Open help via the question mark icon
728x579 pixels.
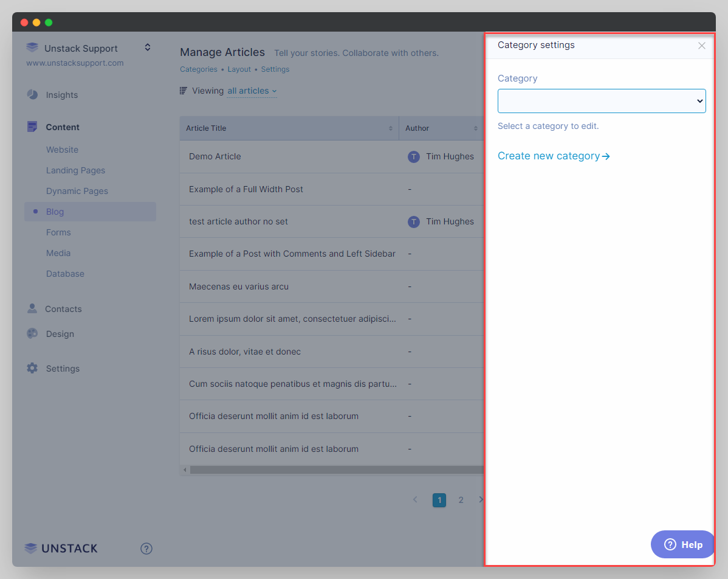coord(146,549)
